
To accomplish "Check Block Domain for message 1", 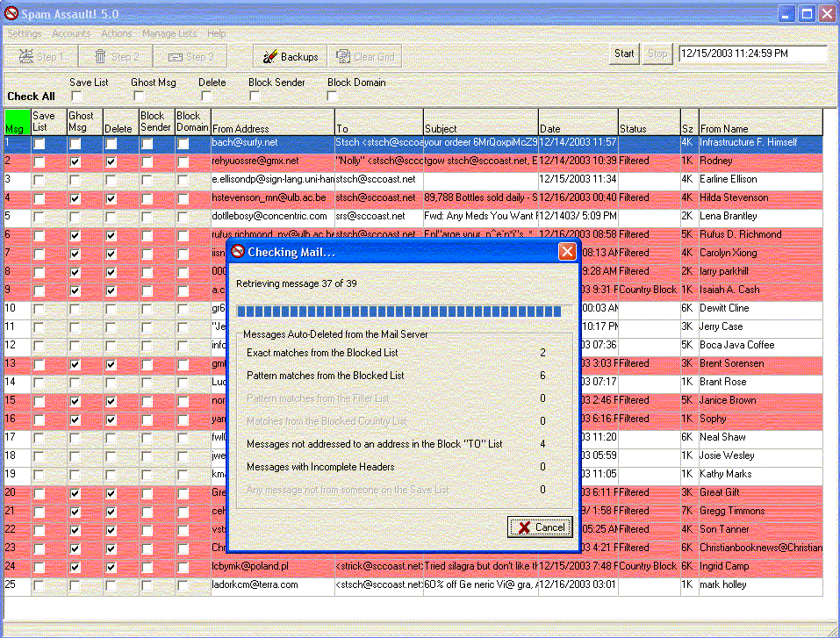I will 183,144.
